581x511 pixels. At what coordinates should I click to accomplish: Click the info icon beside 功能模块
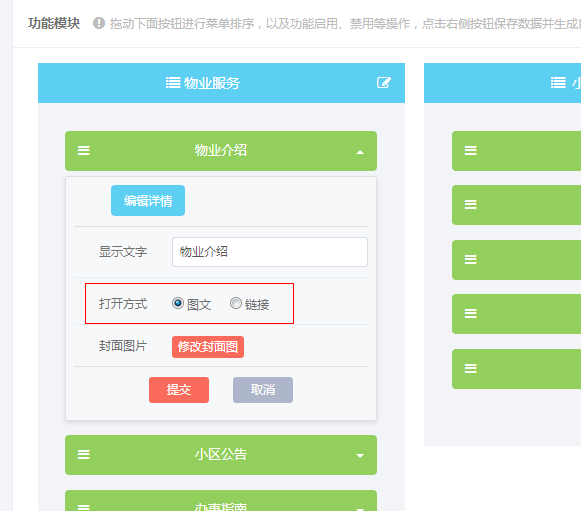[99, 23]
